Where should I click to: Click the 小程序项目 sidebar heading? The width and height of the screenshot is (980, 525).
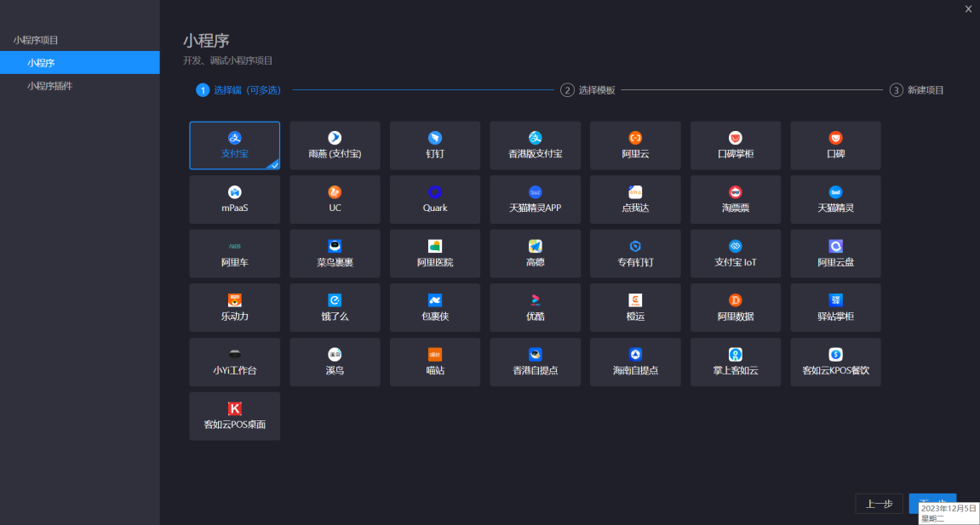(36, 40)
